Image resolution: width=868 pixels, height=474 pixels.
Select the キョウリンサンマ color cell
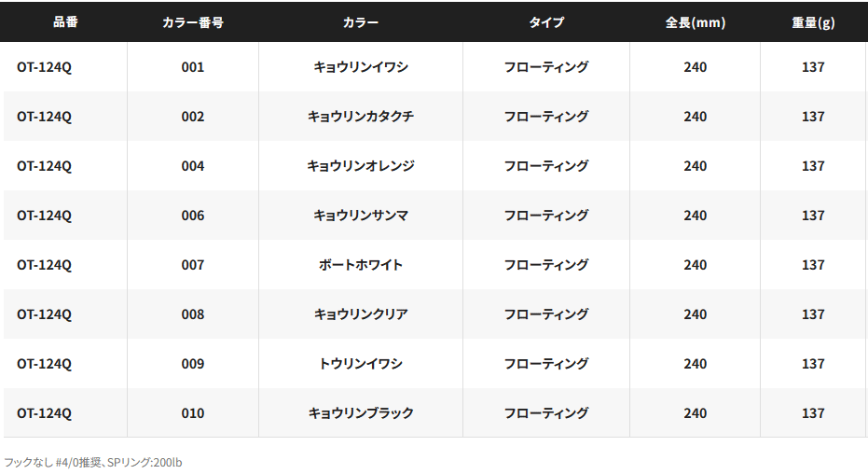tap(361, 216)
